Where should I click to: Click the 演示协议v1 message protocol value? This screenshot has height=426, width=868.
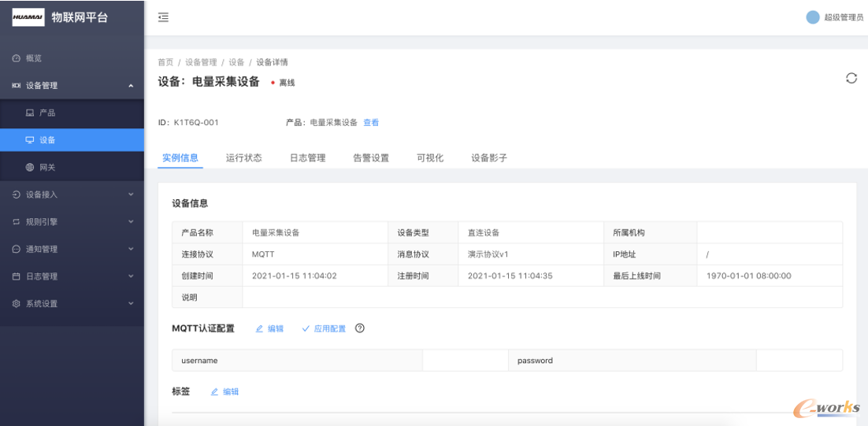click(x=488, y=254)
